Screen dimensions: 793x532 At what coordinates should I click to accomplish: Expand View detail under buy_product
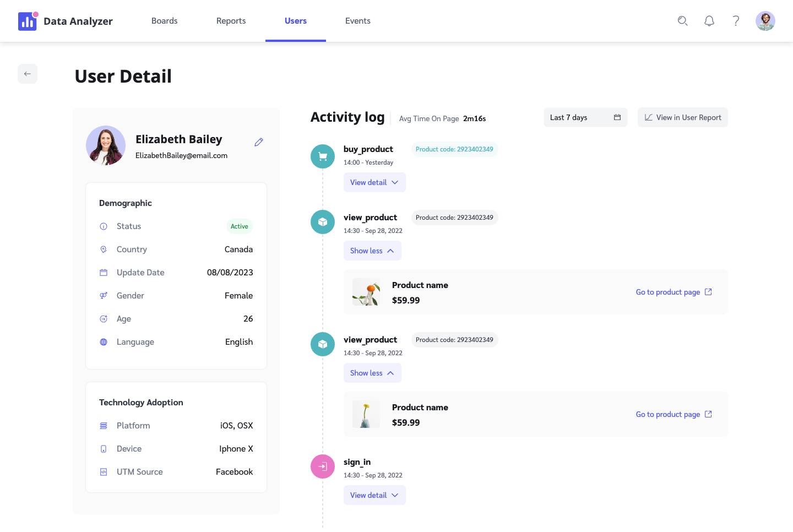(x=374, y=182)
